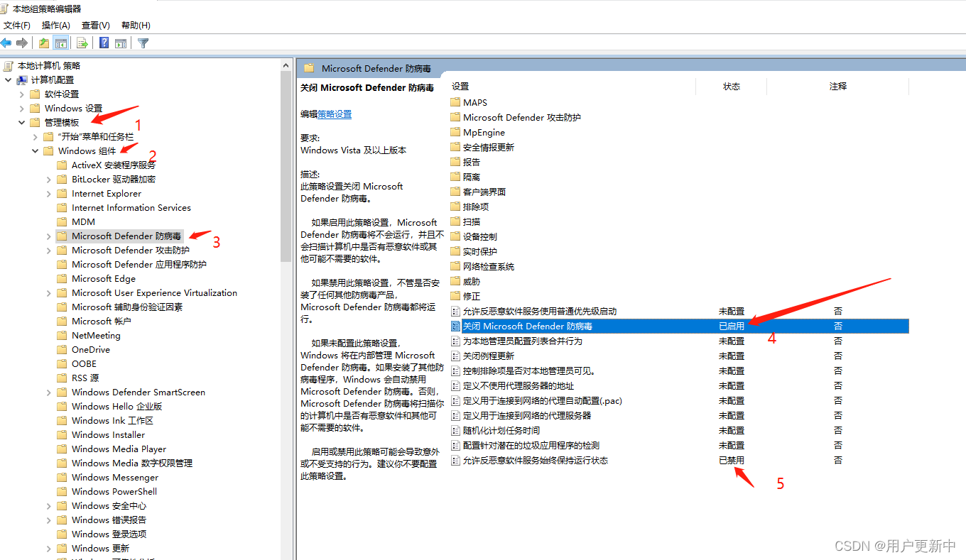Expand the 软件设置 tree node
The image size is (966, 560).
[x=21, y=94]
